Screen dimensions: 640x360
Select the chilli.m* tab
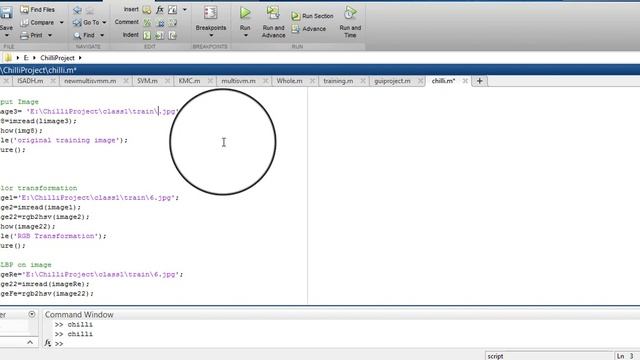[x=443, y=81]
